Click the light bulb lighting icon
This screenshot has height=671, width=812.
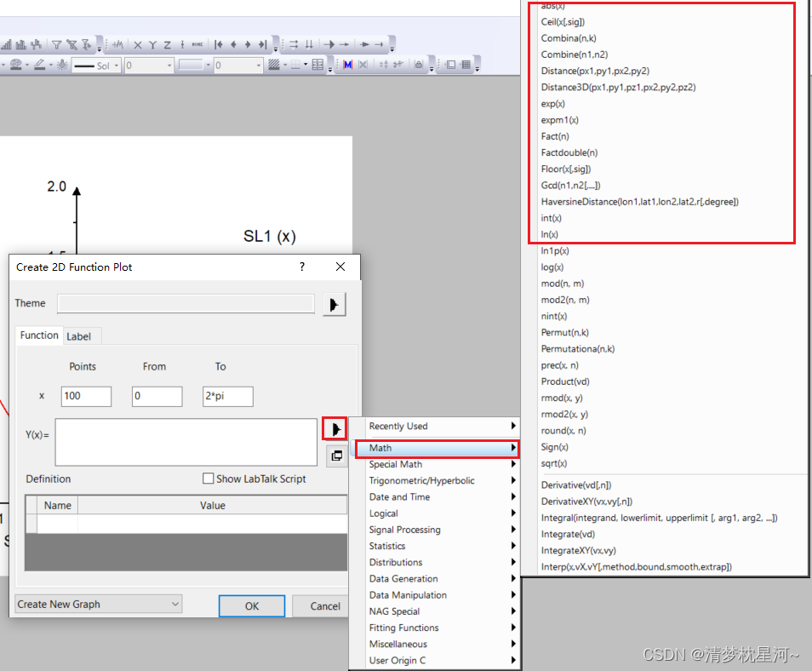click(x=62, y=65)
